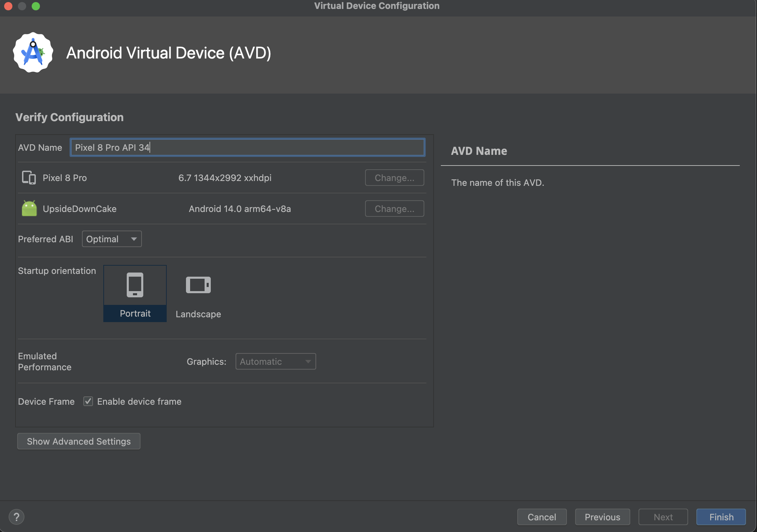Screen dimensions: 757x532
Task: Click the green Android UpsideDownCake icon
Action: coord(29,209)
